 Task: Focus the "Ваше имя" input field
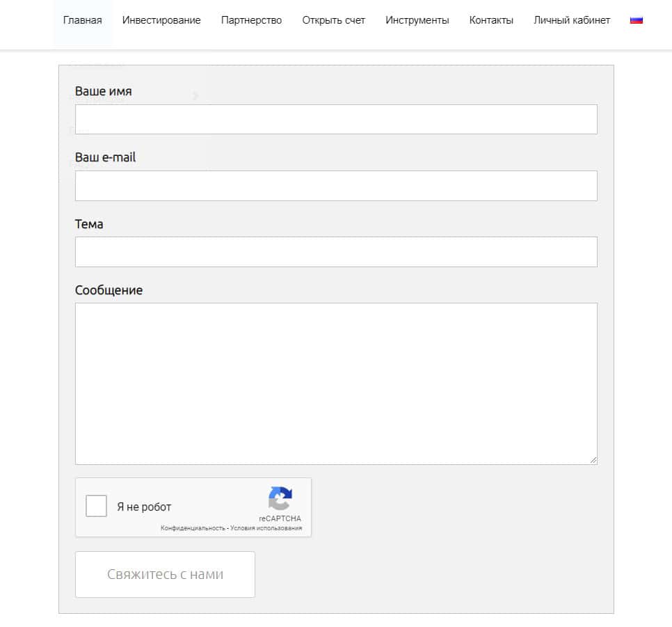336,119
